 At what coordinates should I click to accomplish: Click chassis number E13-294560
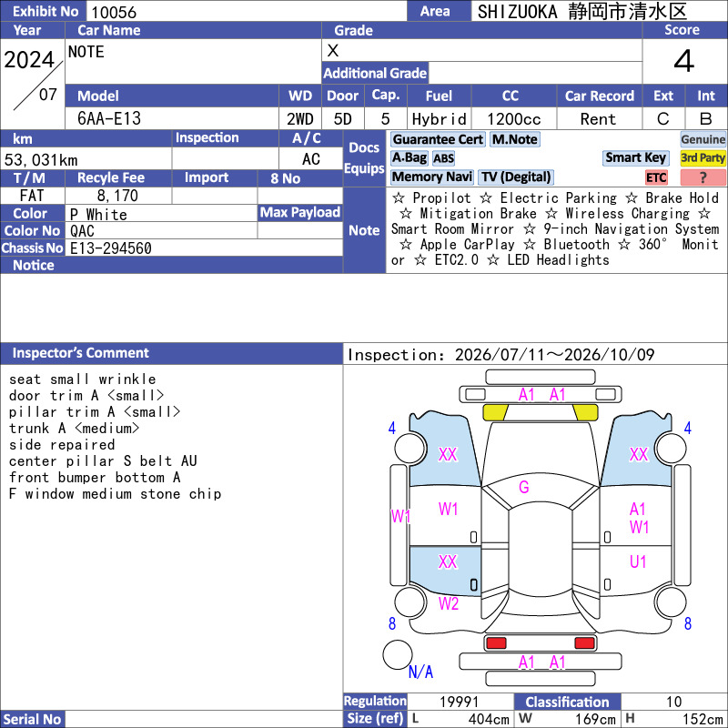[x=110, y=248]
